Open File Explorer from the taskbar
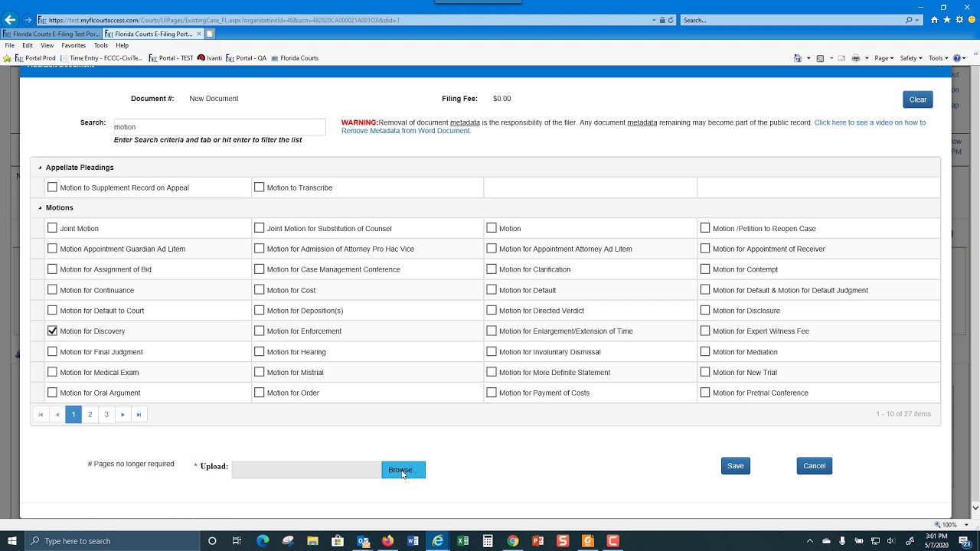This screenshot has width=980, height=551. click(312, 541)
